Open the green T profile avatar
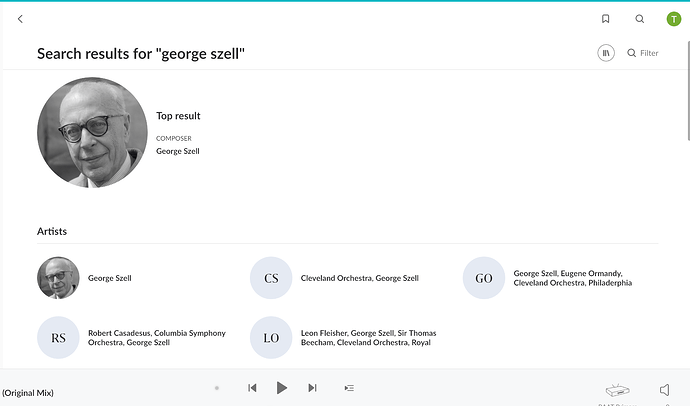 coord(674,19)
